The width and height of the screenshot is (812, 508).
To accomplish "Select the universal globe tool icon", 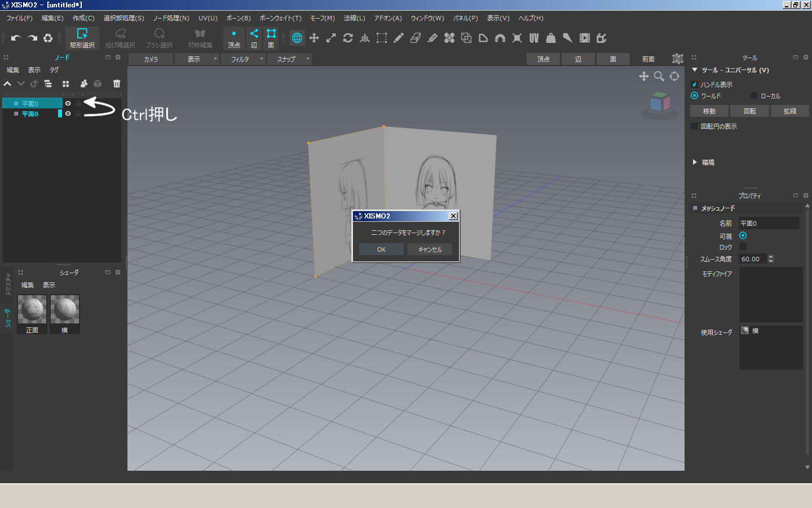I will pos(297,38).
